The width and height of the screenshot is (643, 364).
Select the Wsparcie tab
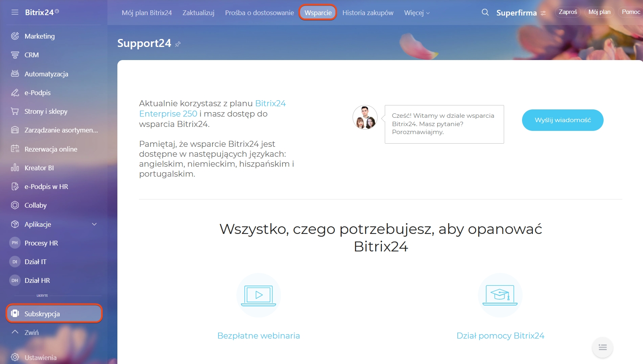(x=318, y=13)
